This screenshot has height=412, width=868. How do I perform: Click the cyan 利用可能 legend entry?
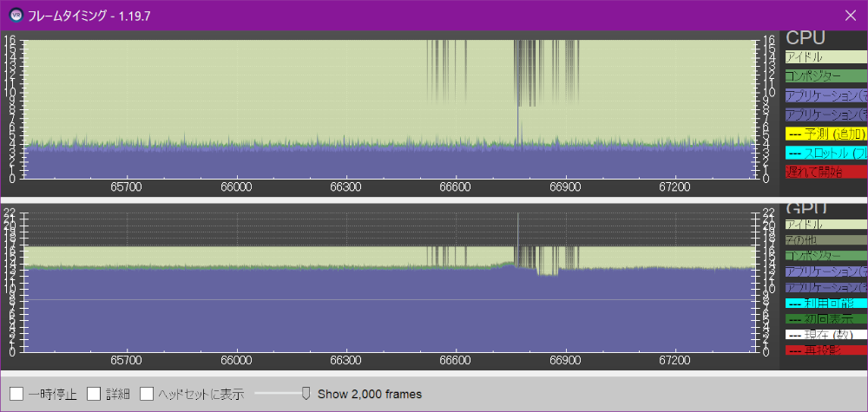(x=826, y=303)
